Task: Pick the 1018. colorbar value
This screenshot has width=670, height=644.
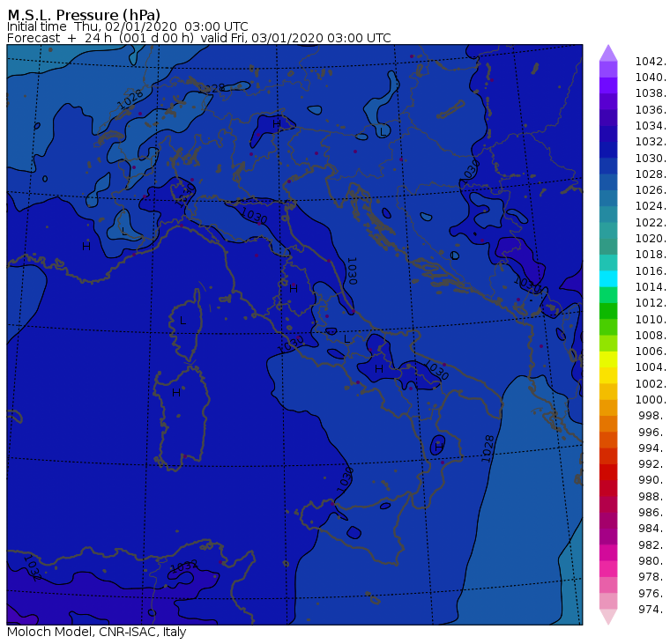Action: [651, 254]
